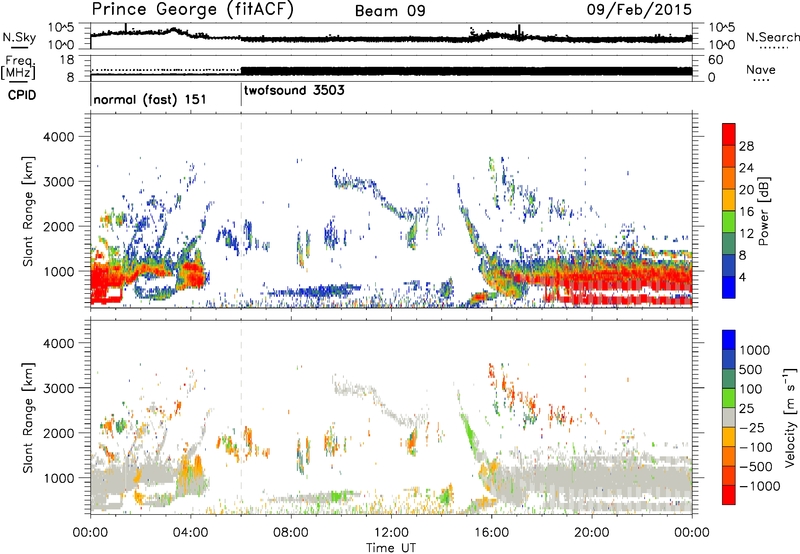Click the '3000' tick in the velocity panel
This screenshot has height=554, width=800.
point(59,388)
